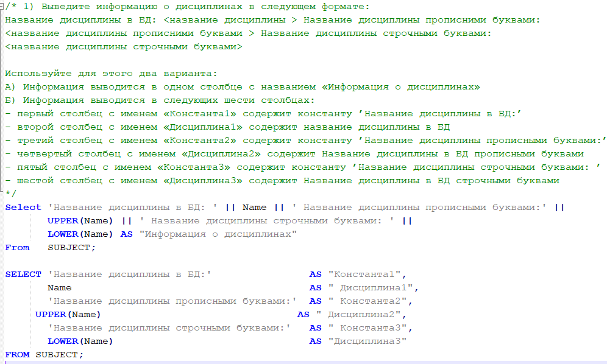Click the alias "Информация о дисциплинах" in the query
This screenshot has width=607, height=364.
click(x=218, y=234)
